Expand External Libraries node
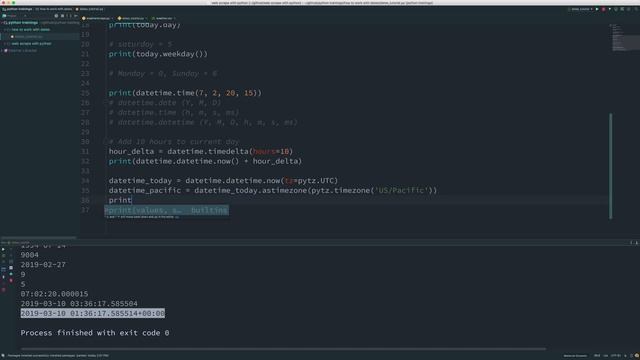This screenshot has width=640, height=360. point(2,51)
